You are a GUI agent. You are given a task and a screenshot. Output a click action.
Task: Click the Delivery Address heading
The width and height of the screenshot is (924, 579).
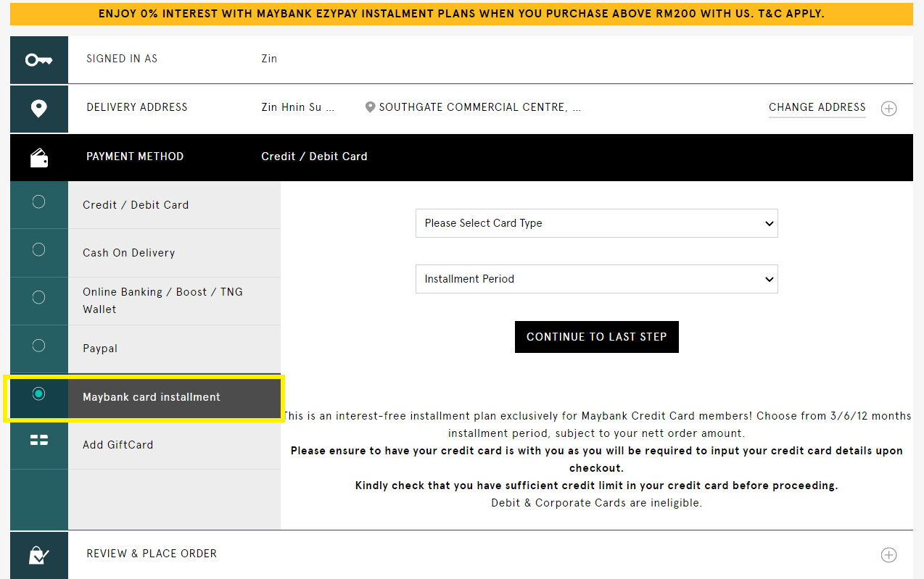[x=137, y=107]
